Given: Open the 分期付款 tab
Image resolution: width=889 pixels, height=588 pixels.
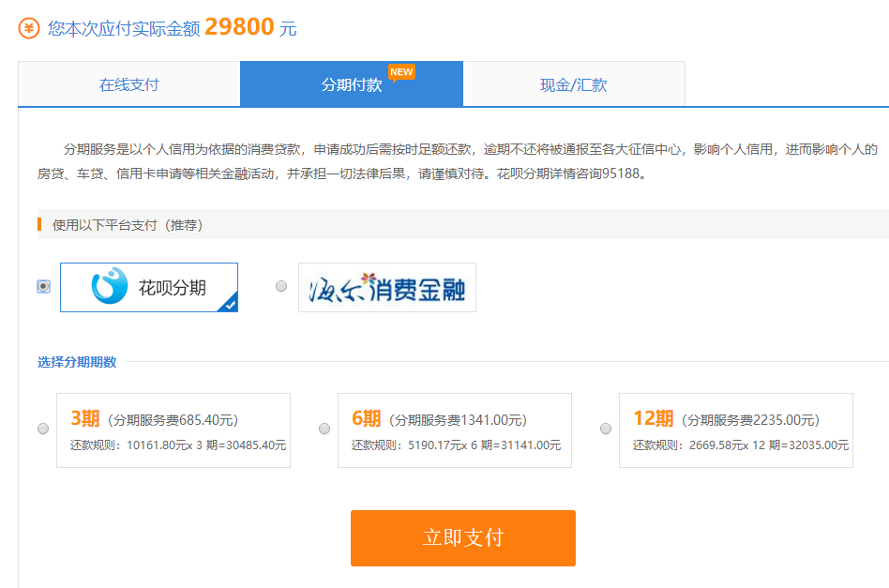Looking at the screenshot, I should 352,84.
